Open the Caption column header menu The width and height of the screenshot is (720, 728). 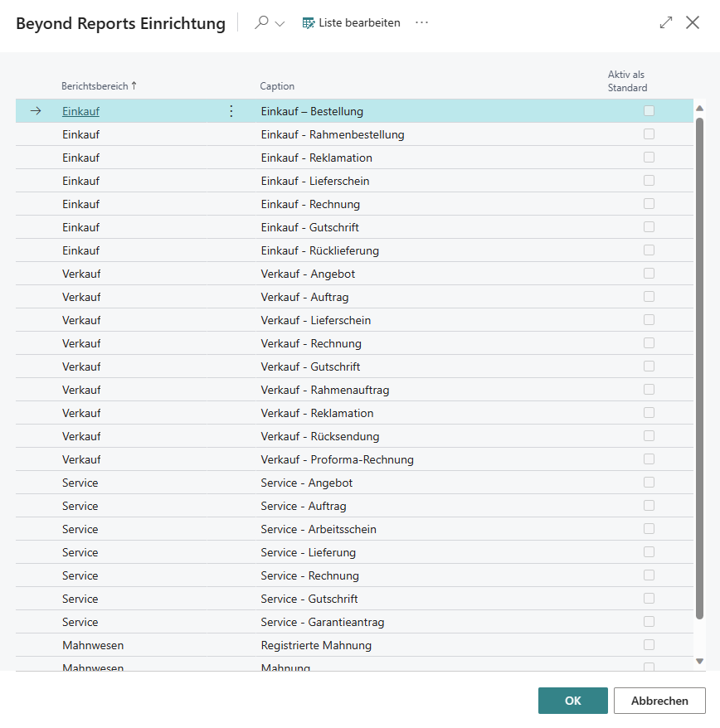coord(276,86)
